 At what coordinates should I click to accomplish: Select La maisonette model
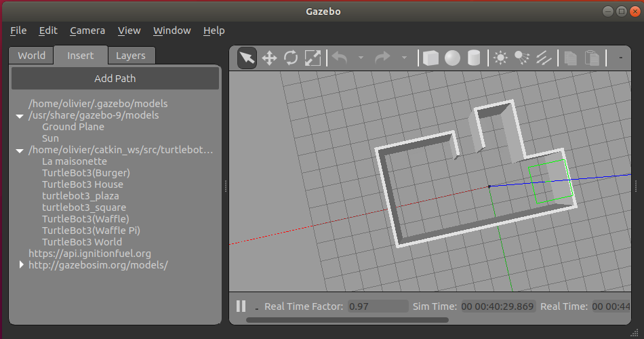75,161
